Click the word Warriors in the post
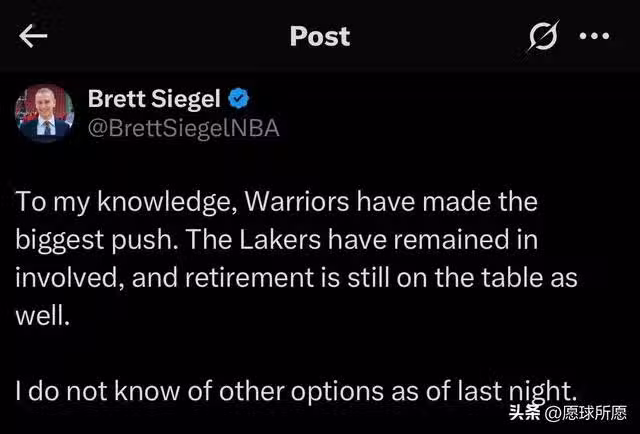This screenshot has width=640, height=434. (308, 201)
